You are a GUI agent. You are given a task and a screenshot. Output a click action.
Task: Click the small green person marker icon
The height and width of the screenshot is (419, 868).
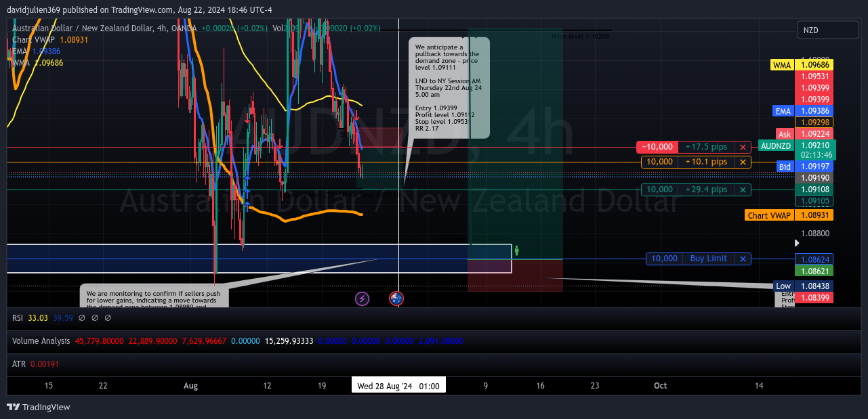(x=516, y=250)
